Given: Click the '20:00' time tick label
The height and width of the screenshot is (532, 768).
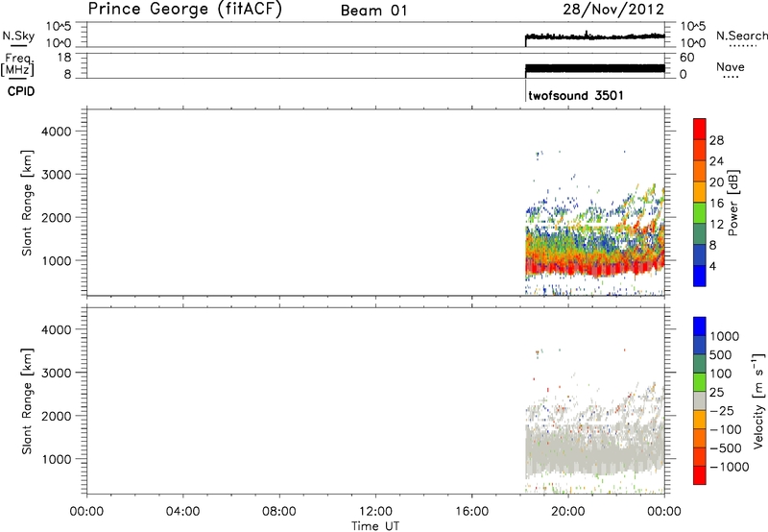Looking at the screenshot, I should click(568, 512).
